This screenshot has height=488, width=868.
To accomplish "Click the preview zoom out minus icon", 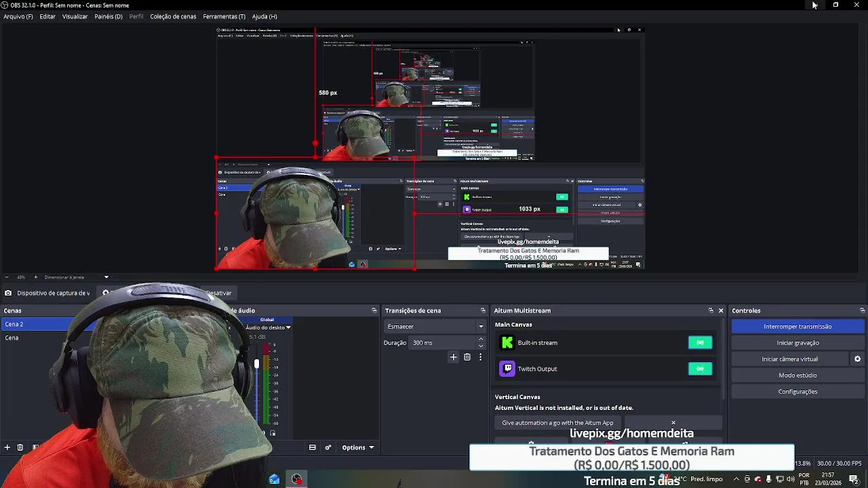I will 6,277.
